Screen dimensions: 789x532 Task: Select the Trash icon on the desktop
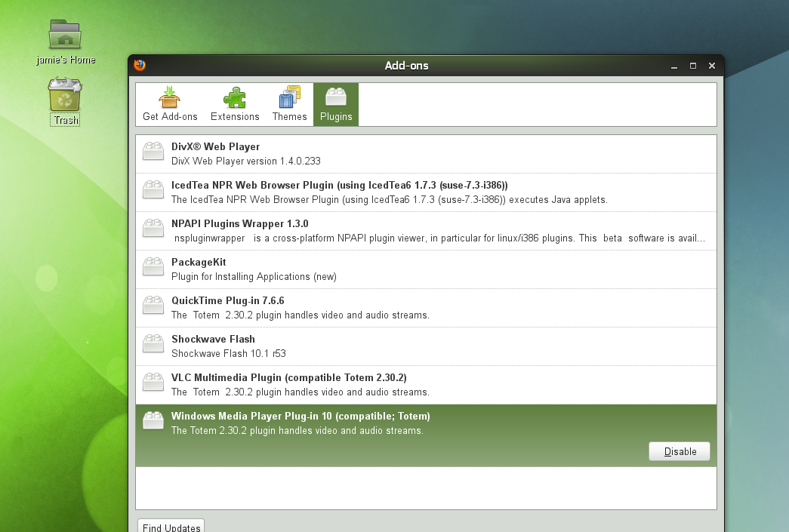(65, 94)
